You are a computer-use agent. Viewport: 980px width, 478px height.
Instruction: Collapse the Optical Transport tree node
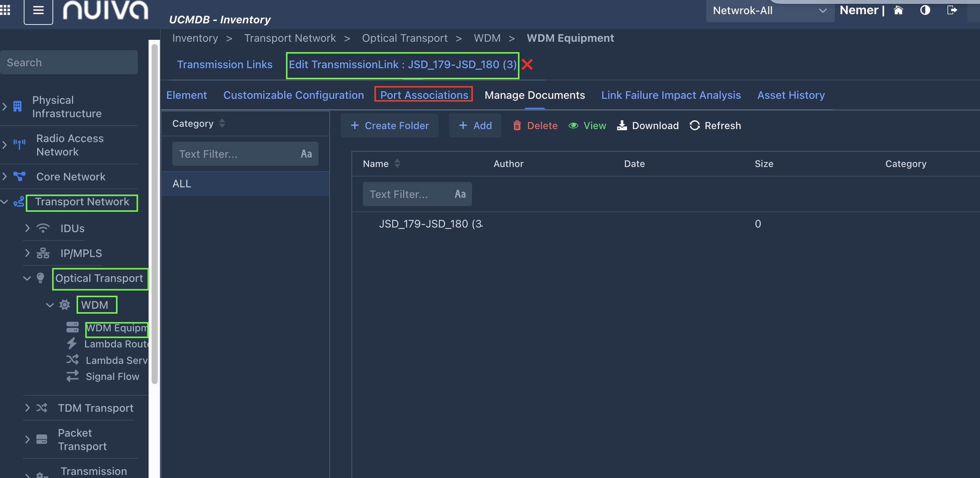coord(27,278)
